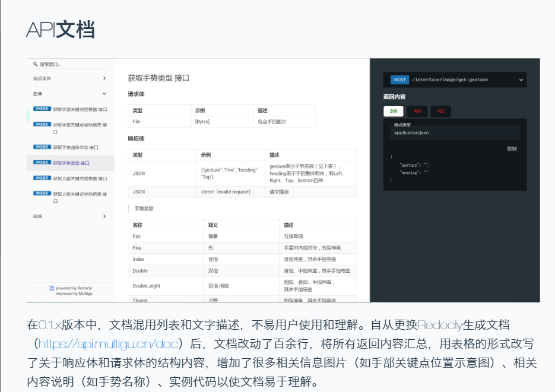Click the "heading" key in JSON sample

[x=410, y=173]
